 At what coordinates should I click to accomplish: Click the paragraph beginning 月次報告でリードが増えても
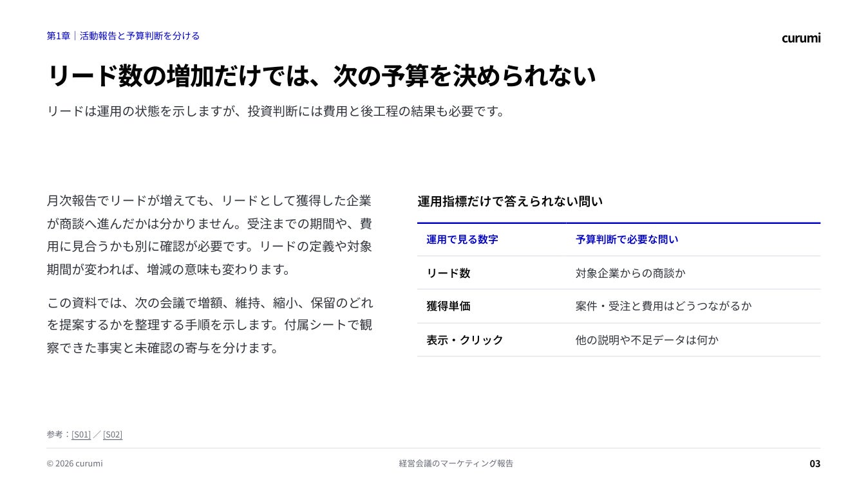(209, 235)
